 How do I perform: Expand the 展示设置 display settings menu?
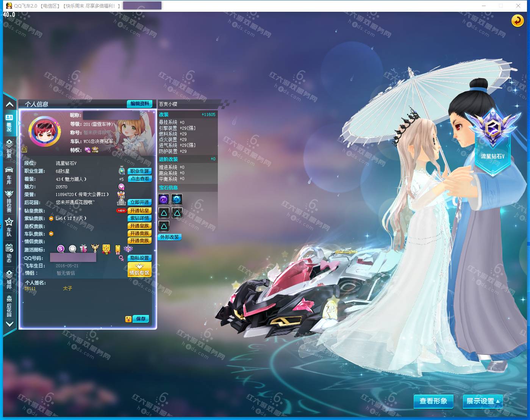(483, 401)
